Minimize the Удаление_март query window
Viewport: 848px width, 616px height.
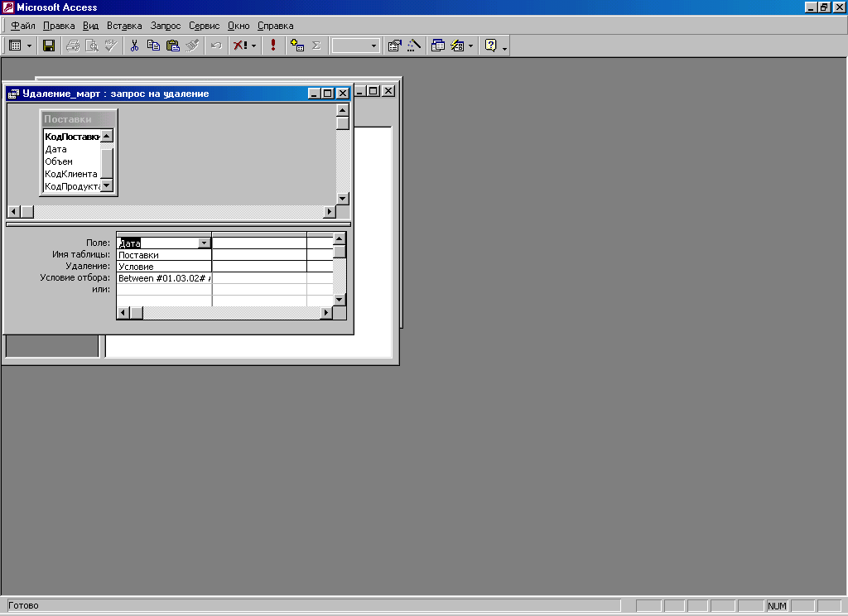click(x=315, y=93)
